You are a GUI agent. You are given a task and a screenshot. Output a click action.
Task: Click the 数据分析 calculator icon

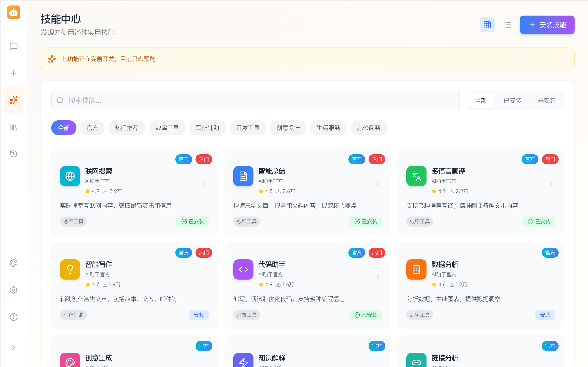point(416,269)
